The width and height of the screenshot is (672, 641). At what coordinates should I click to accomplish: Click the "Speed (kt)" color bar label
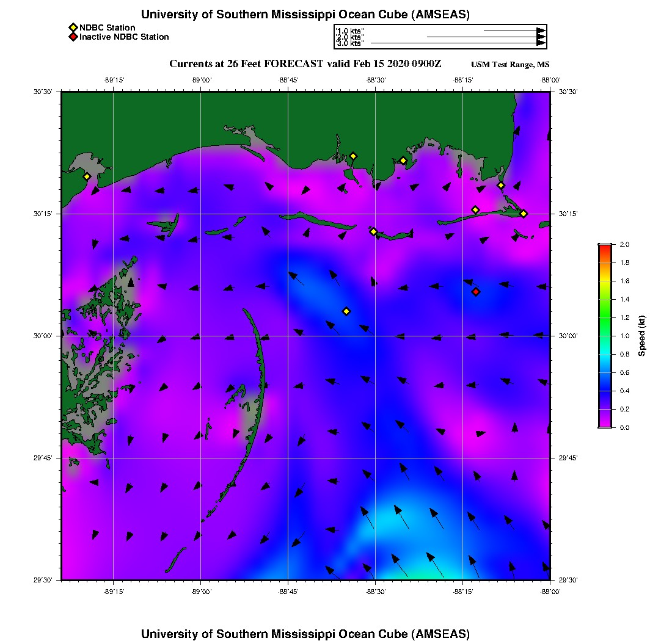click(x=642, y=336)
